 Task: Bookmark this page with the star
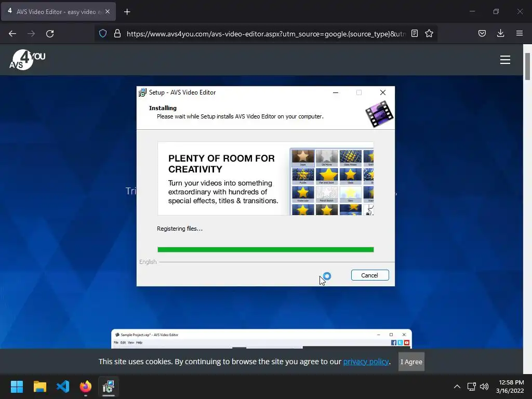click(429, 34)
